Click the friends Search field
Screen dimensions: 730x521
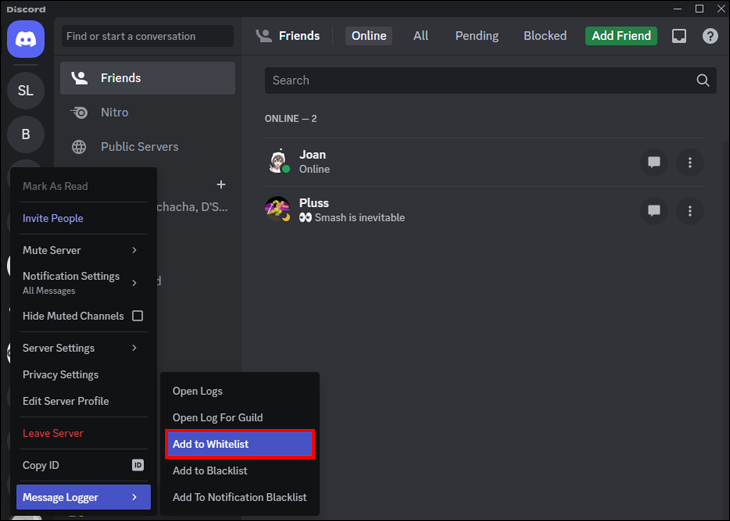tap(480, 80)
